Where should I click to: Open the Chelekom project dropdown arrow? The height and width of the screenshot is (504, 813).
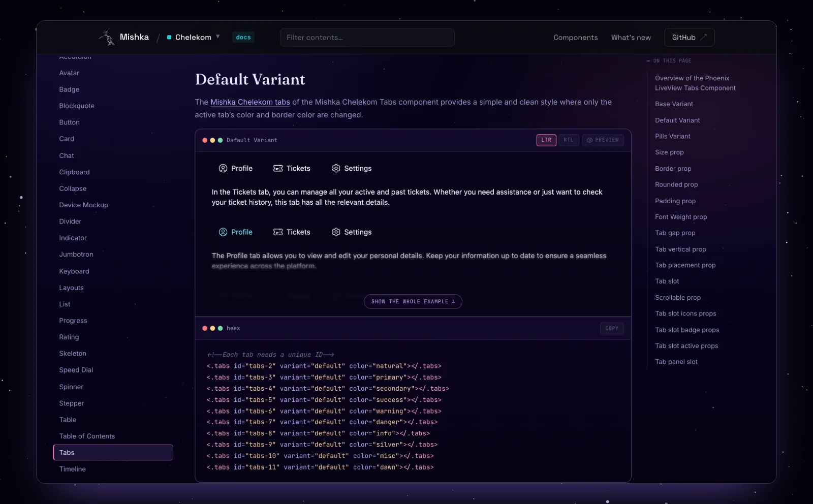pos(218,37)
